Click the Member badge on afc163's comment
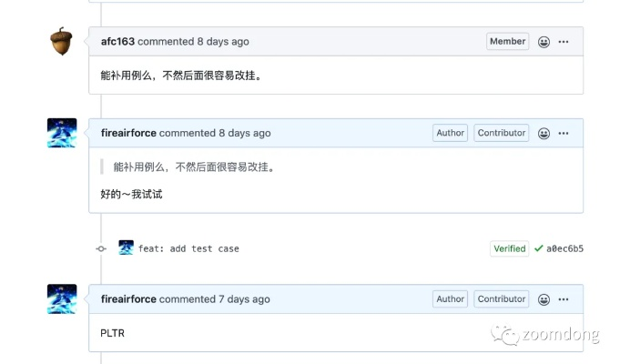Image resolution: width=620 pixels, height=364 pixels. point(507,42)
